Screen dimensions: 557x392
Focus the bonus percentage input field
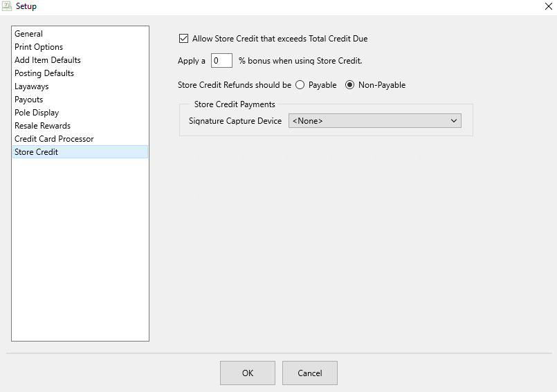[x=221, y=61]
